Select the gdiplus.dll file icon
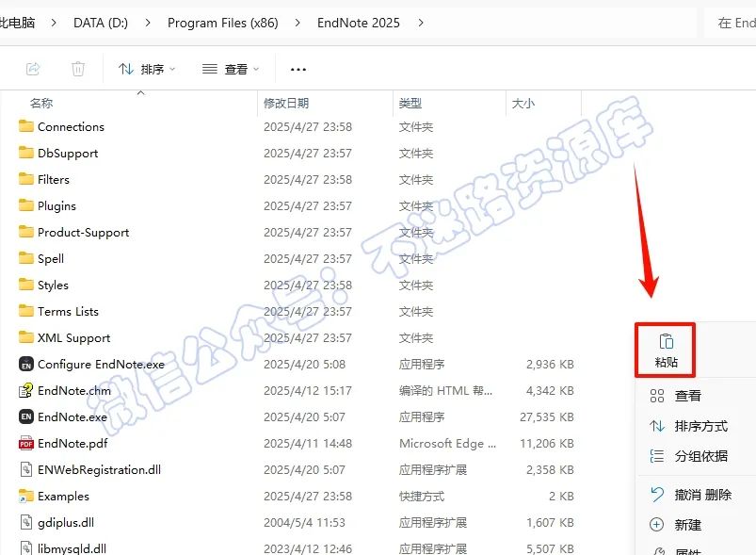Viewport: 756px width, 555px height. point(26,522)
